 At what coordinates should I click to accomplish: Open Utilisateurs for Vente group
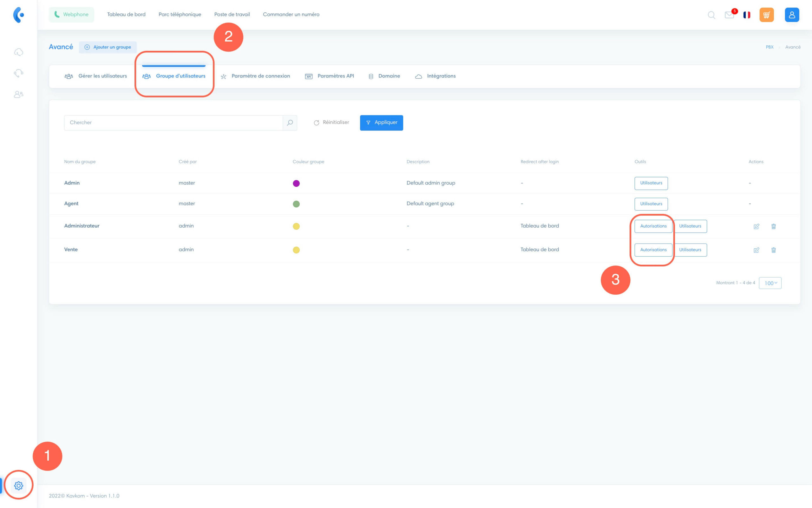point(690,250)
